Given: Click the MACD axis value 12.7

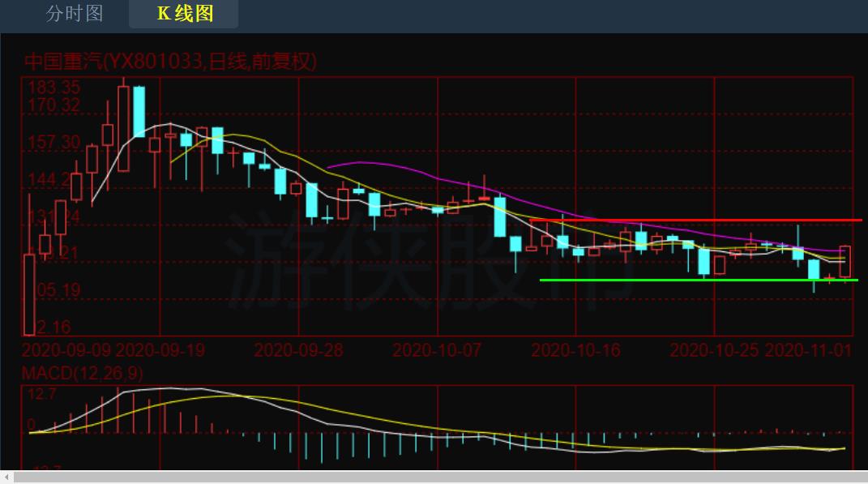Looking at the screenshot, I should [x=42, y=394].
